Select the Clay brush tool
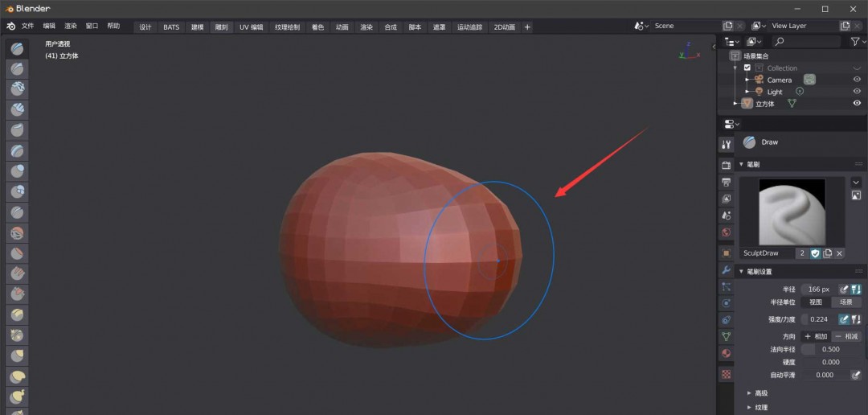This screenshot has width=868, height=415. 17,88
